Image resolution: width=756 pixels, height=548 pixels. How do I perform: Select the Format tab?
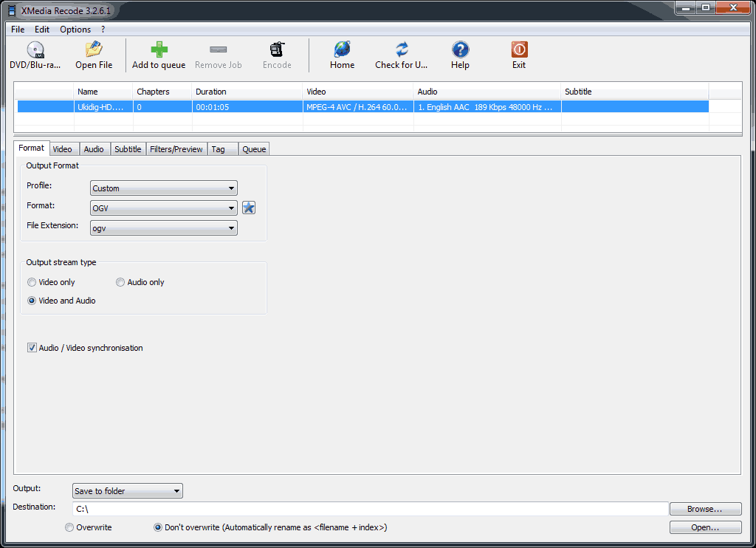[x=31, y=148]
